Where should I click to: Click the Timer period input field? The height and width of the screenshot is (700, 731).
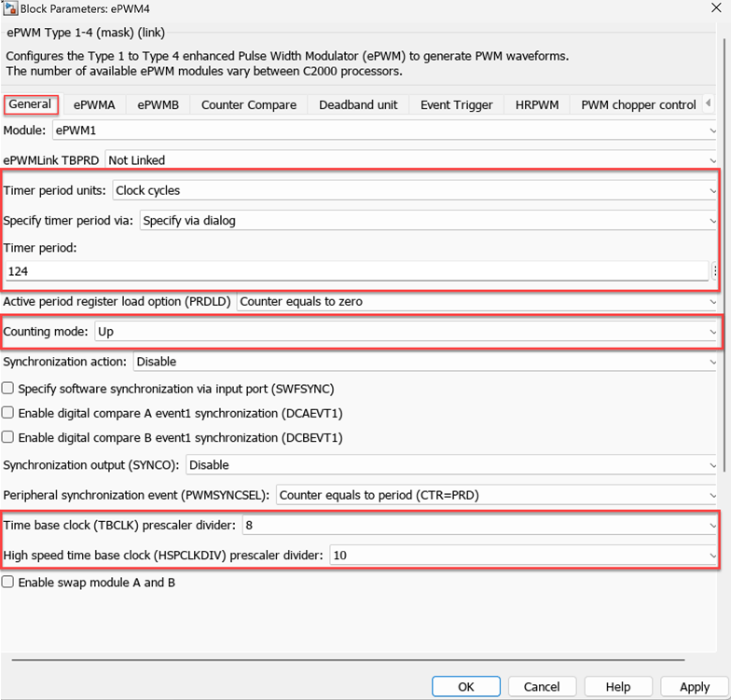click(354, 271)
